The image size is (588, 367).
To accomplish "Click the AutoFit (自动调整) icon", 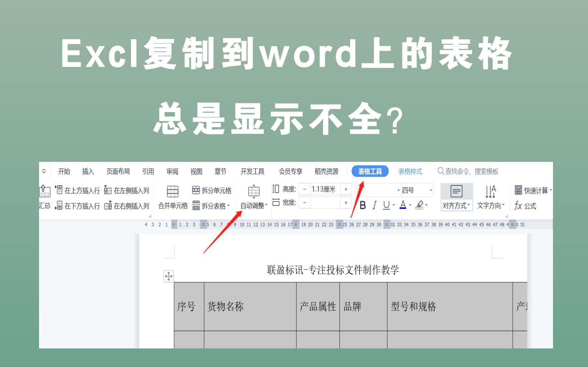I will (x=254, y=192).
